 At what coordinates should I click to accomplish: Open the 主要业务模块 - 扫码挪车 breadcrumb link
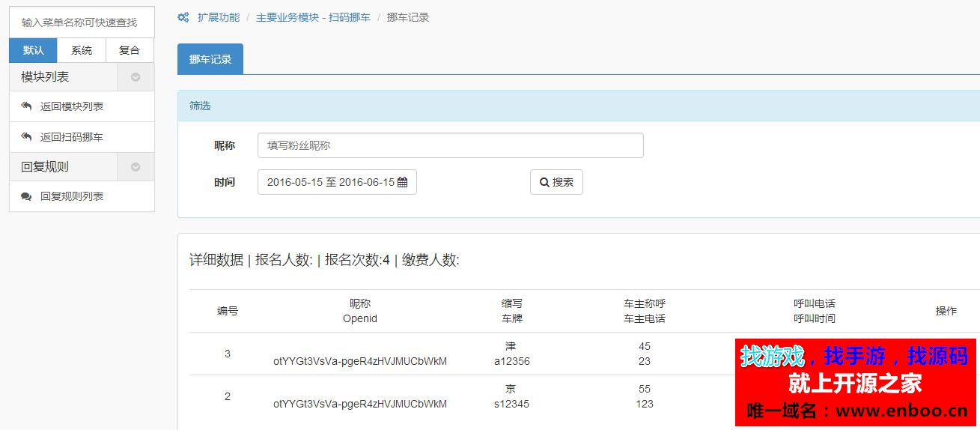tap(313, 17)
